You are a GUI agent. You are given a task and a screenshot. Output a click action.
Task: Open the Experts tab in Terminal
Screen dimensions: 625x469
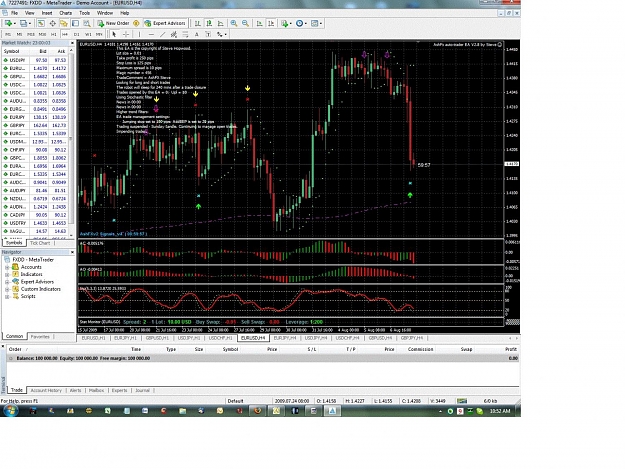click(x=119, y=391)
